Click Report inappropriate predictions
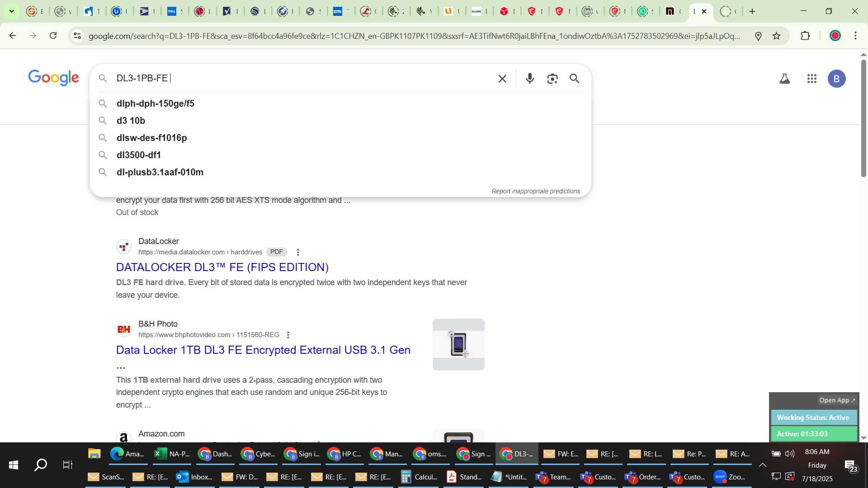This screenshot has height=488, width=868. coord(536,191)
